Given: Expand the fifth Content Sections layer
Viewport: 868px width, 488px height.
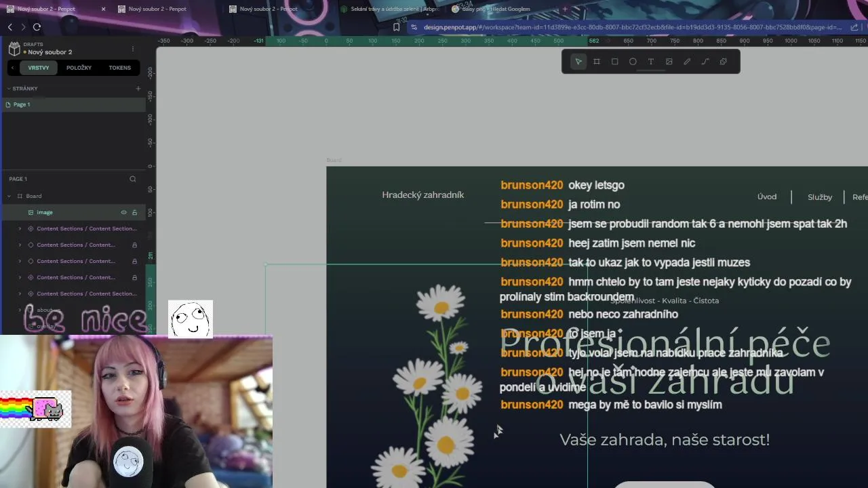Looking at the screenshot, I should tap(20, 293).
